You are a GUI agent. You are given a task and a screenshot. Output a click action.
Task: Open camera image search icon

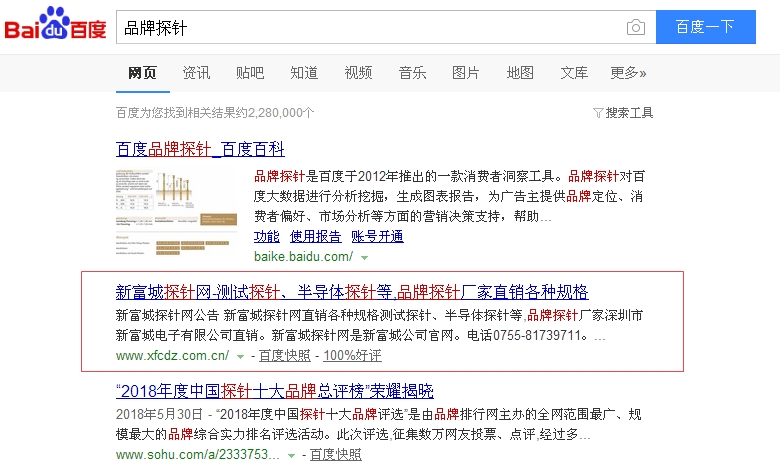pyautogui.click(x=636, y=27)
